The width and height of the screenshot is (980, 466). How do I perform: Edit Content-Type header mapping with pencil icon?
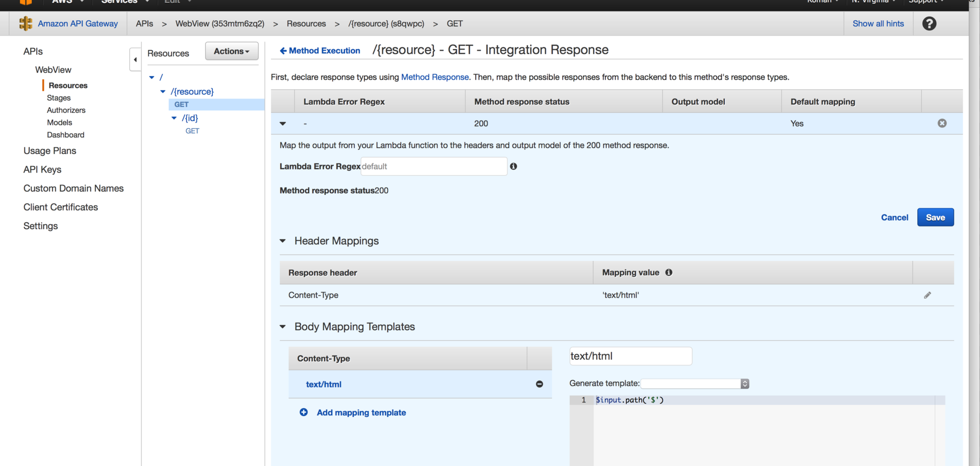click(x=928, y=295)
